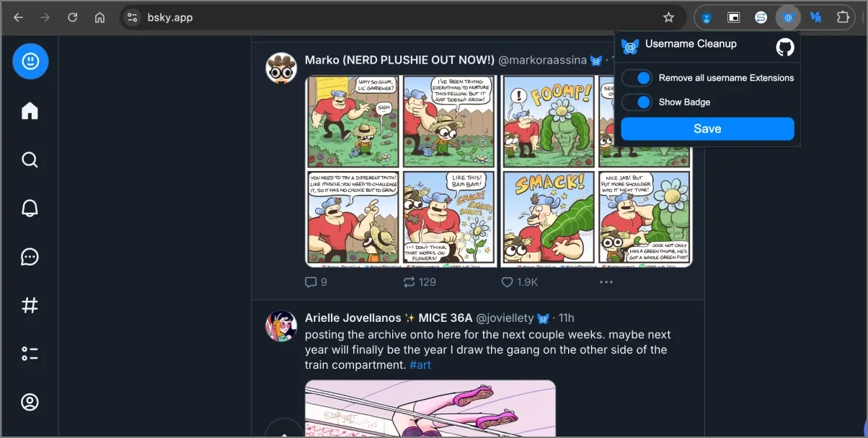Open Lists icon in sidebar
This screenshot has width=868, height=438.
(x=30, y=354)
